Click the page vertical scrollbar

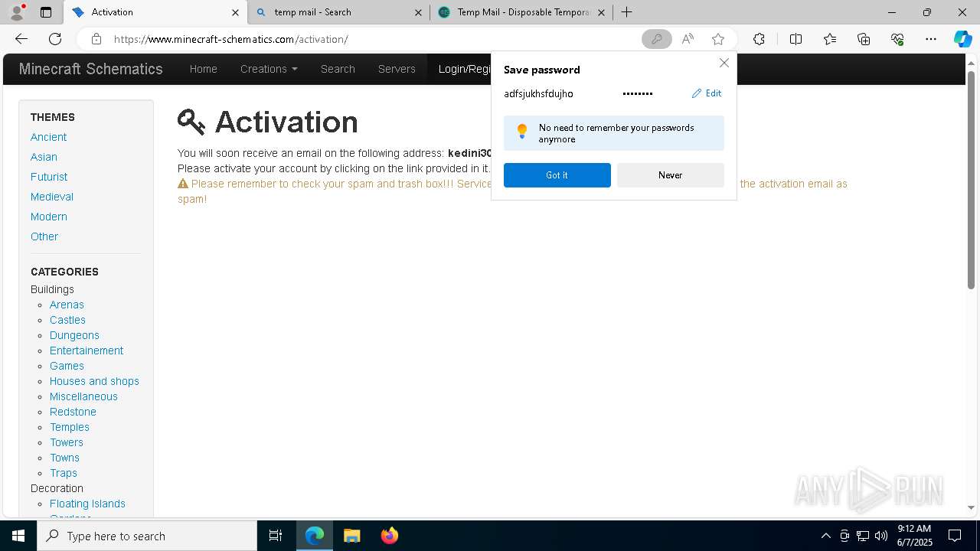[971, 180]
